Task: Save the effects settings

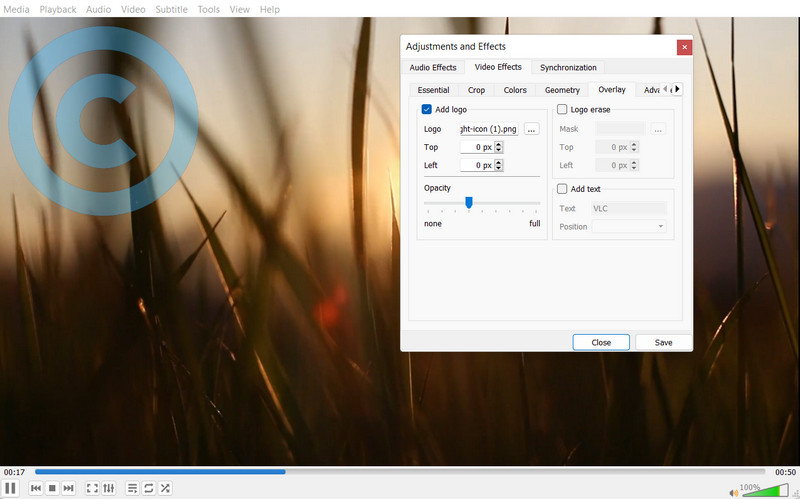Action: click(x=663, y=342)
